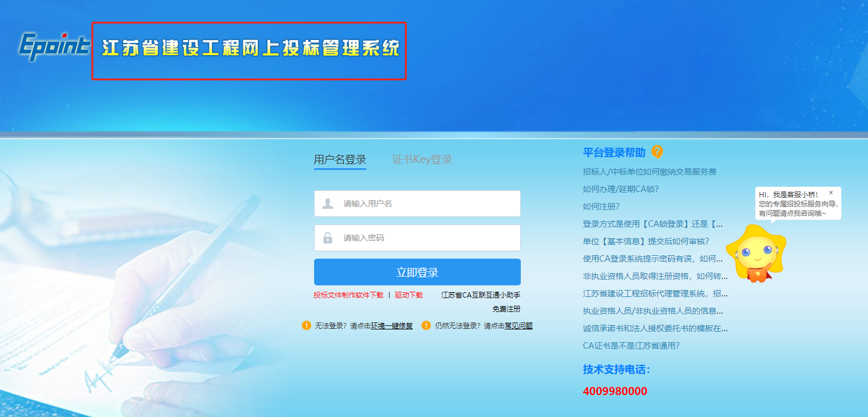Switch to the 证书Key登录 tab
868x417 pixels.
pyautogui.click(x=422, y=159)
